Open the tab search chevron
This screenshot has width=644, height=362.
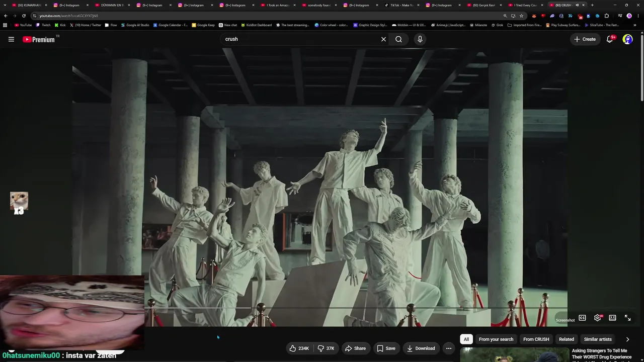point(5,5)
